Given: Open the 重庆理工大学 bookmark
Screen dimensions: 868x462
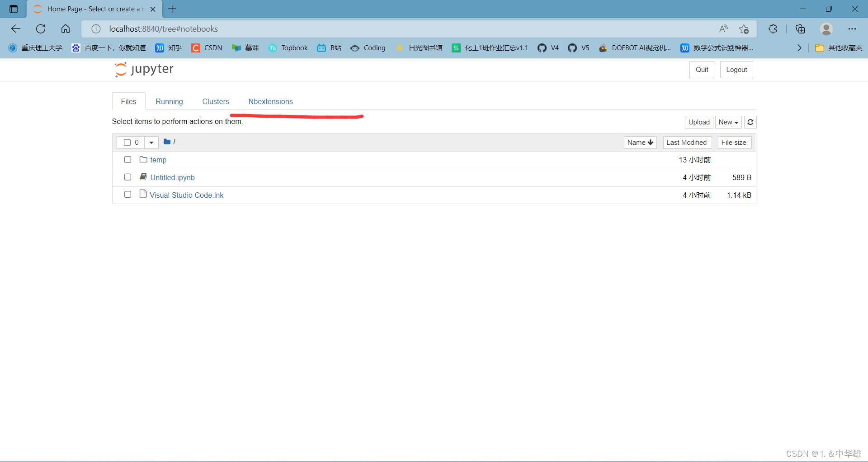Looking at the screenshot, I should click(35, 48).
